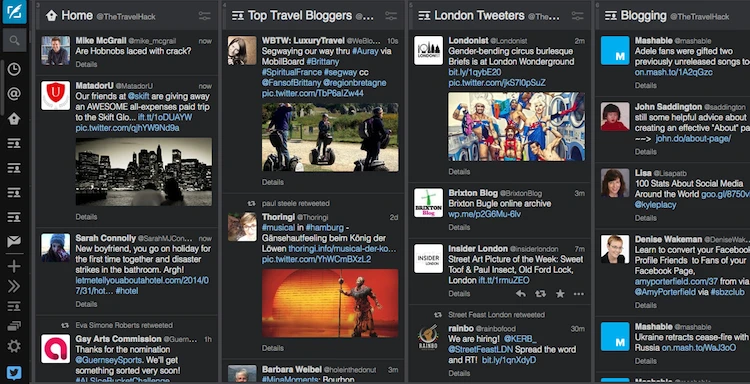Add a new column with the plus icon
The width and height of the screenshot is (750, 384).
(14, 266)
